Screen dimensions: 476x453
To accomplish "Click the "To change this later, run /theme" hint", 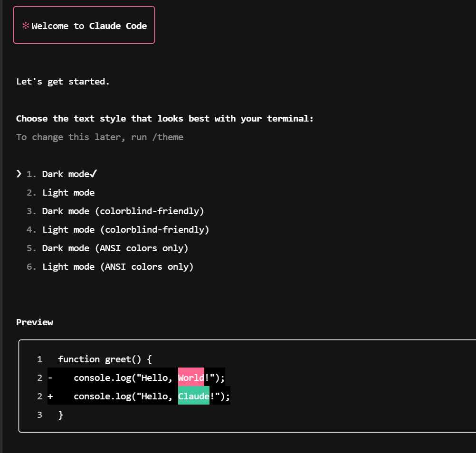I will [x=100, y=137].
